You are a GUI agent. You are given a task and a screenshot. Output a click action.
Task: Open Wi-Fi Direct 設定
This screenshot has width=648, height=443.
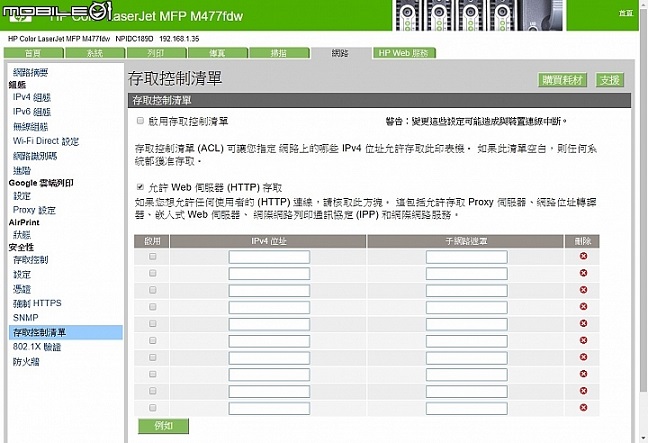coord(46,141)
